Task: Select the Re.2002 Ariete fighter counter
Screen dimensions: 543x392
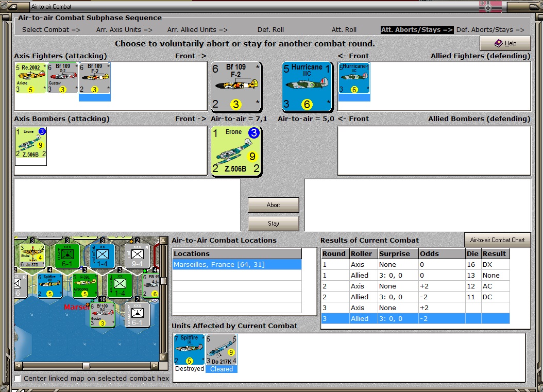Action: pos(30,78)
